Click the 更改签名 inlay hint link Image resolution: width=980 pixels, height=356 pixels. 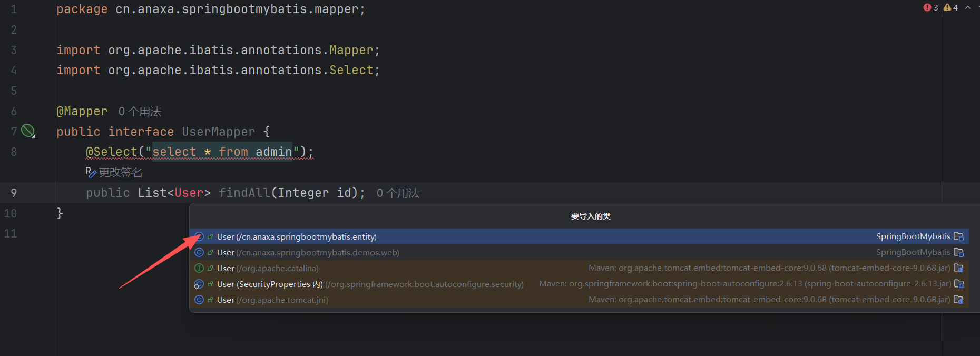(120, 172)
